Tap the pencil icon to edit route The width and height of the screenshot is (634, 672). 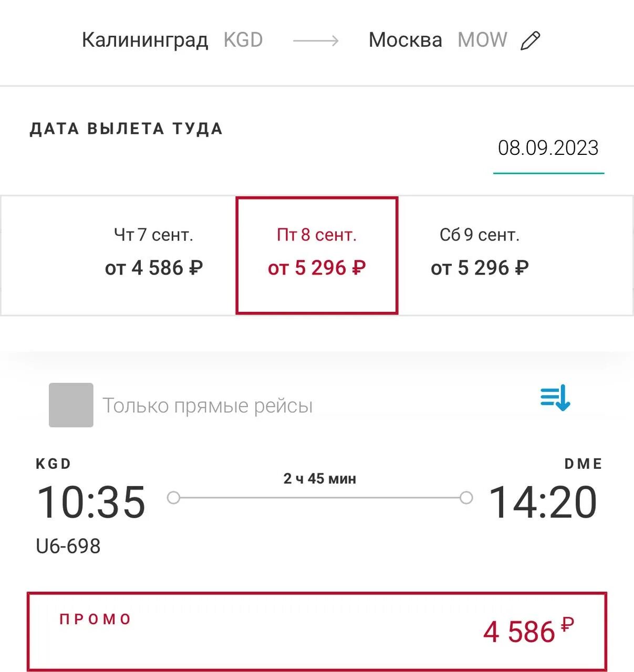pos(530,40)
